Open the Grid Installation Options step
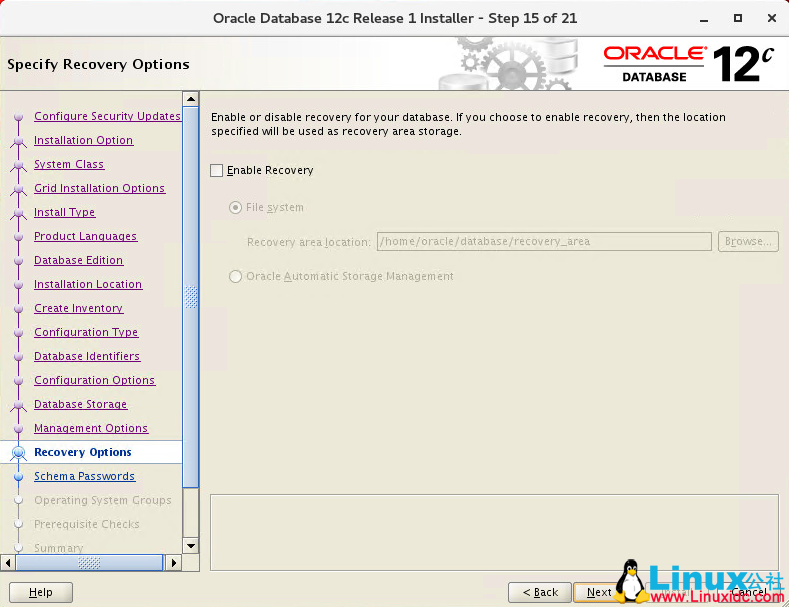The width and height of the screenshot is (789, 607). click(x=100, y=188)
